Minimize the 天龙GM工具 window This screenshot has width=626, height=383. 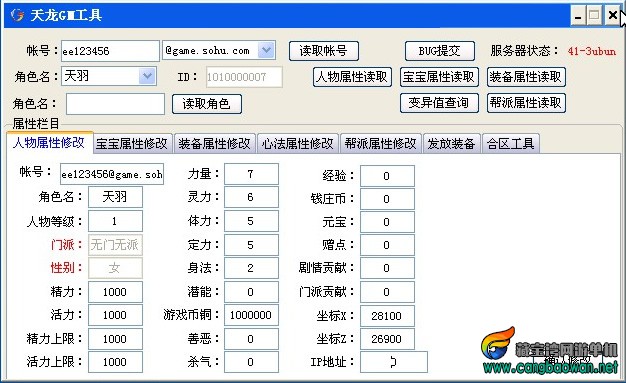coord(578,16)
